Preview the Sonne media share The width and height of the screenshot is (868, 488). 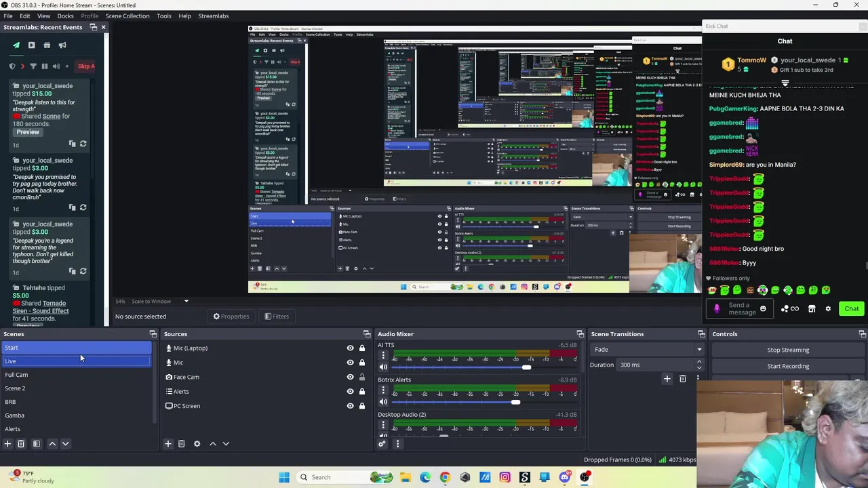[x=28, y=132]
